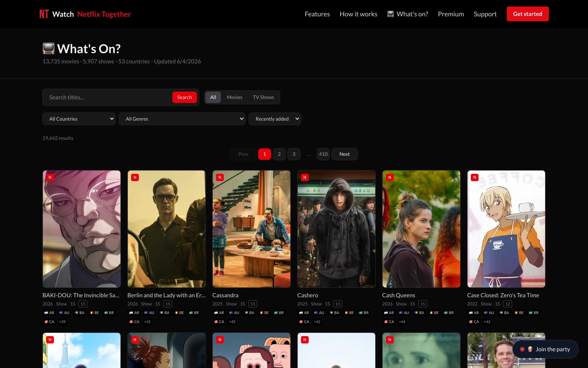588x368 pixels.
Task: Click the N badge on Berlin poster
Action: [135, 177]
